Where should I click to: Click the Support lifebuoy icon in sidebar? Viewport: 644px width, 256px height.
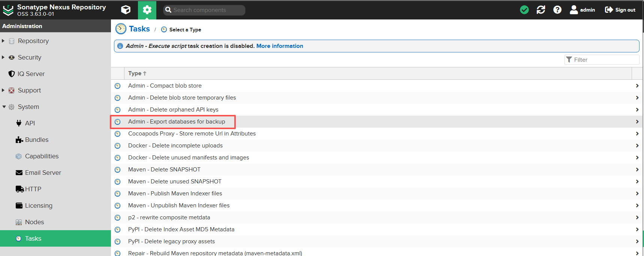(x=12, y=90)
